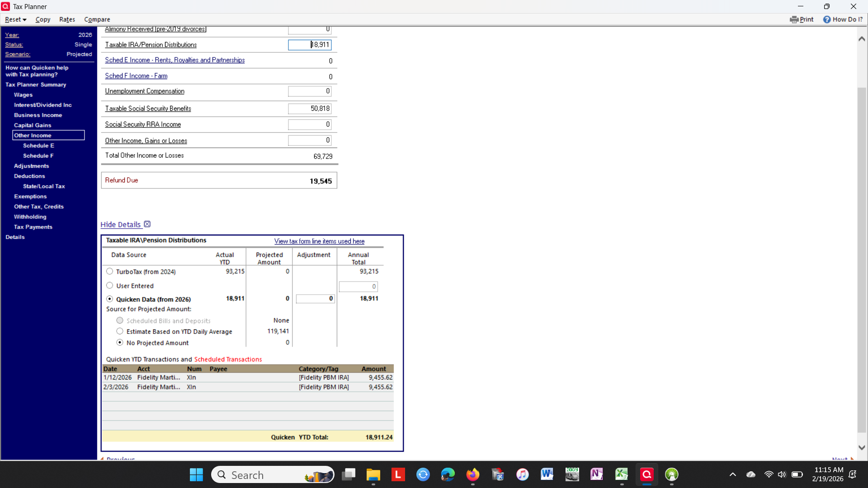The width and height of the screenshot is (868, 488).
Task: Open File Explorer folder icon
Action: [x=373, y=474]
